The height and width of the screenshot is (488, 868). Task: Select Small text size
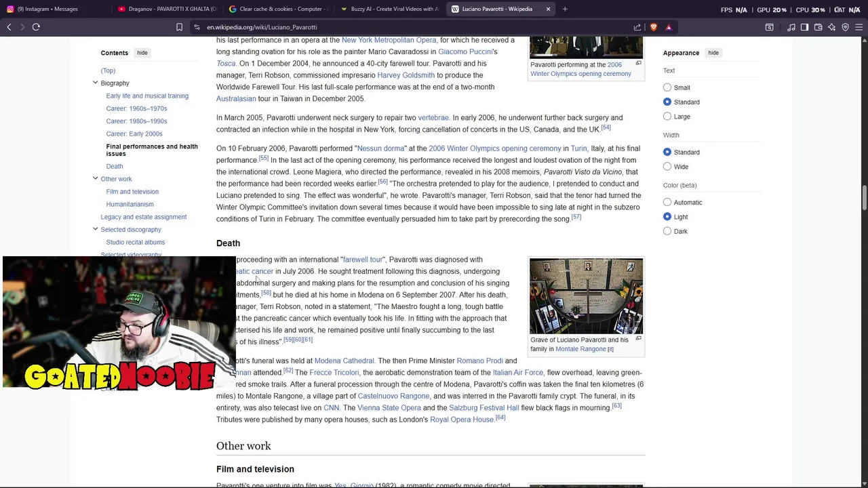click(x=667, y=87)
